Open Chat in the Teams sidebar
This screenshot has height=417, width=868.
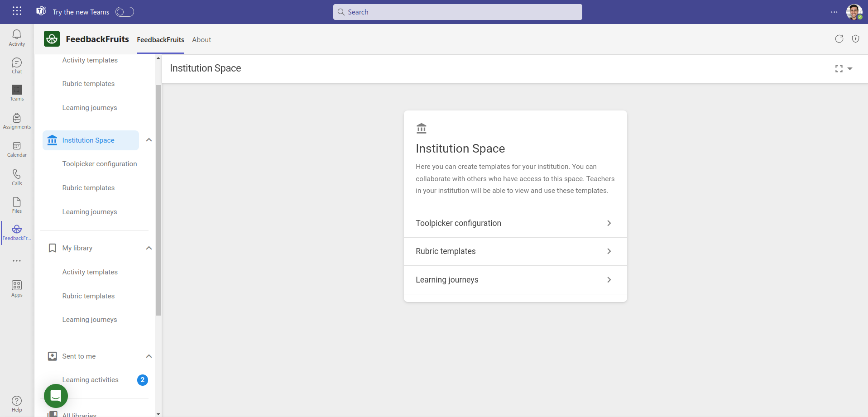coord(17,66)
